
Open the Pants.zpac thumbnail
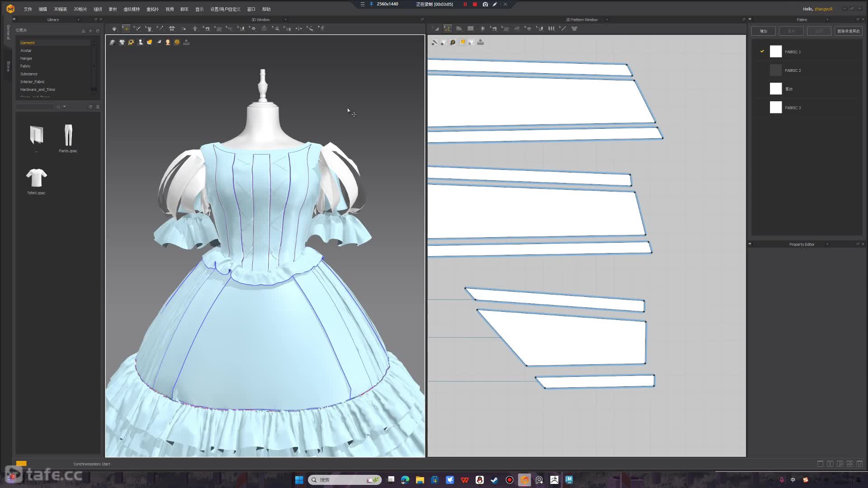68,138
